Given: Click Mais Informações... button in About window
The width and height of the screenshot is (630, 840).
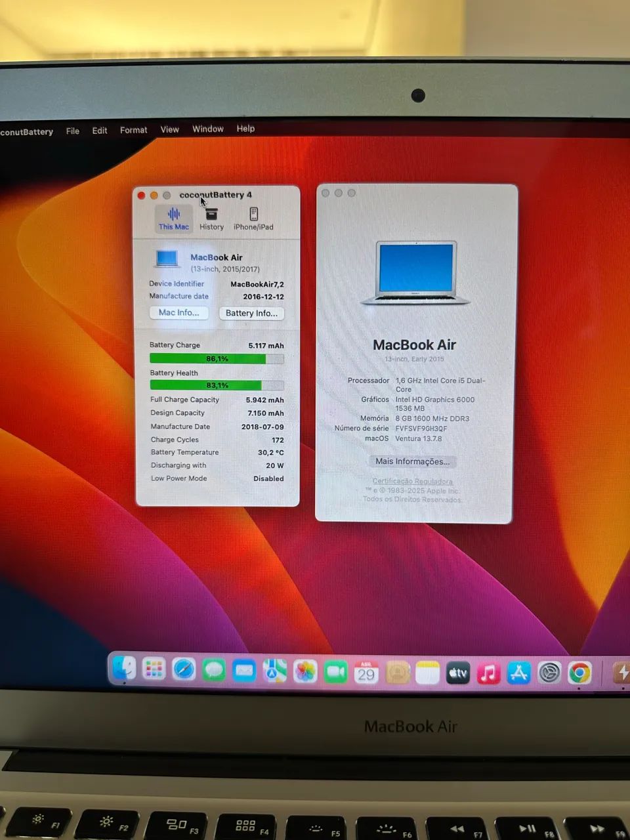Looking at the screenshot, I should 413,461.
